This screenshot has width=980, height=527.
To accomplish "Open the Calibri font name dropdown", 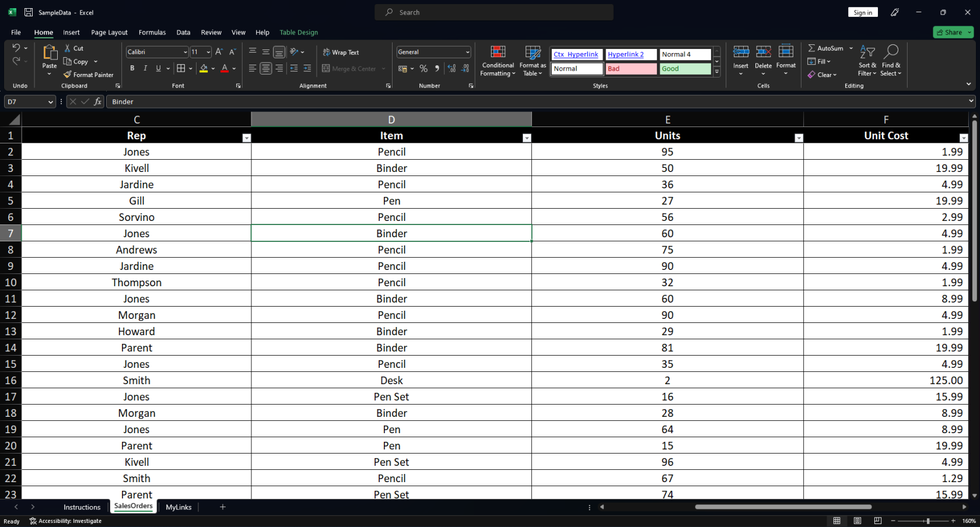I will coord(185,52).
